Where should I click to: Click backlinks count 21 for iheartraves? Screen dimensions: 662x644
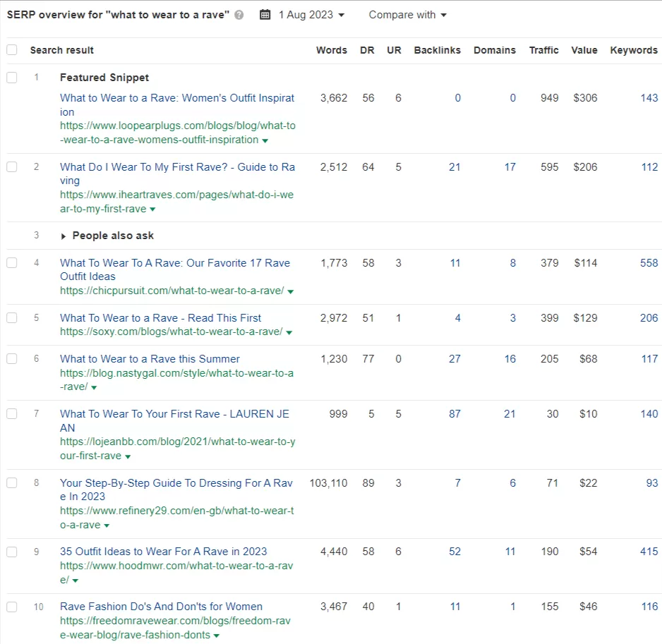(x=455, y=167)
